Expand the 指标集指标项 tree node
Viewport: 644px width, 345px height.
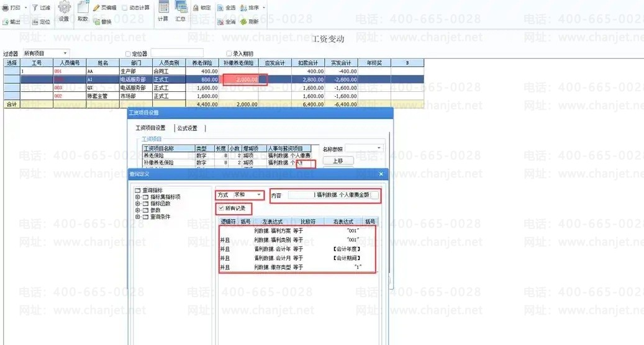click(x=137, y=197)
